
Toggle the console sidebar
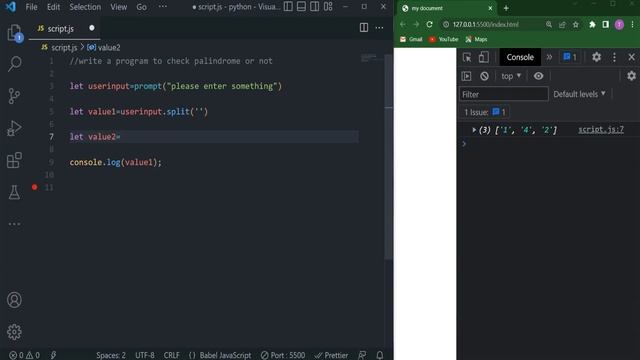coord(467,76)
